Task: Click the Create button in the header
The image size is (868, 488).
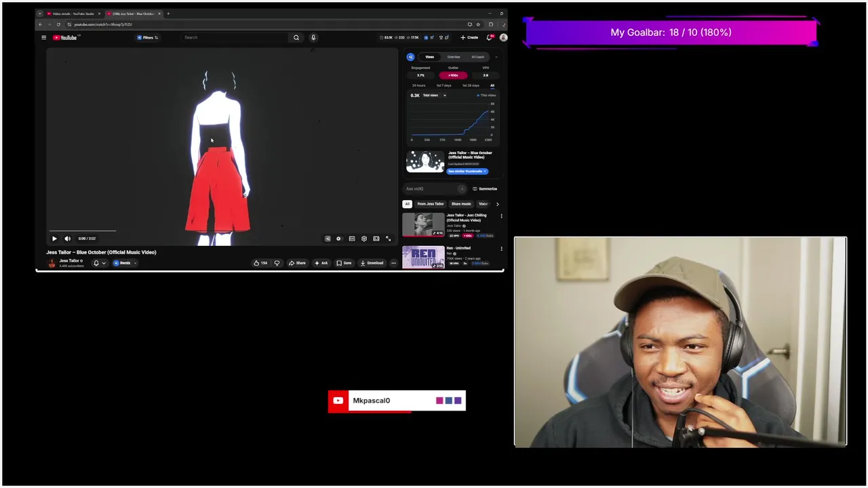Action: [469, 37]
